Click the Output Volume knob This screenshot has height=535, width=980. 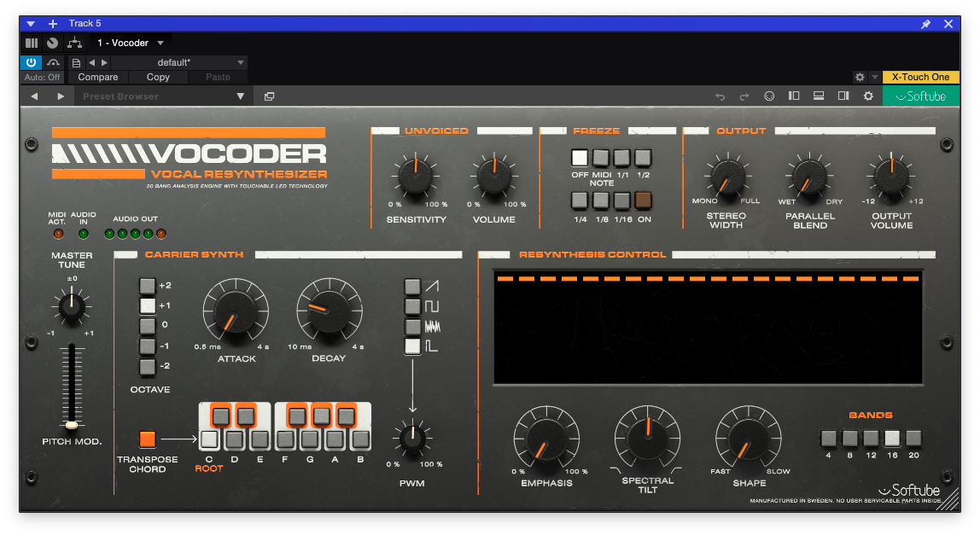(x=892, y=177)
